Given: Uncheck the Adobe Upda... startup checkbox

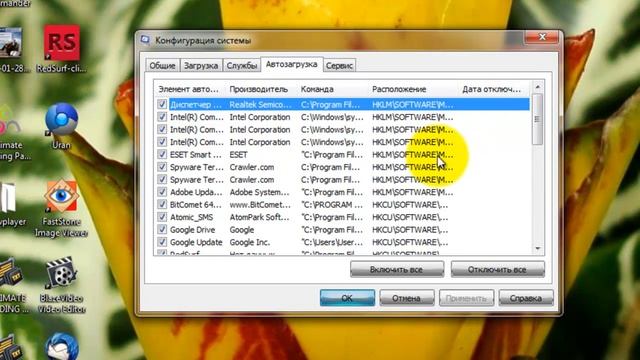Looking at the screenshot, I should (162, 192).
